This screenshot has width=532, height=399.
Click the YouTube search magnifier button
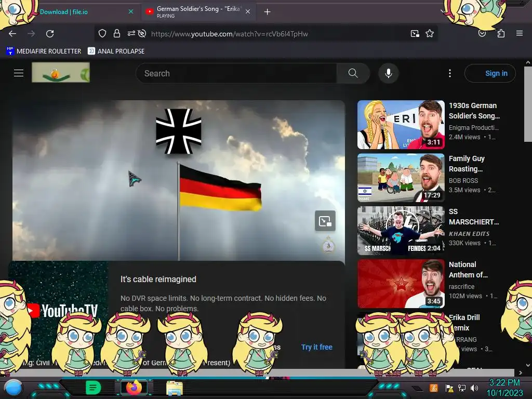353,73
